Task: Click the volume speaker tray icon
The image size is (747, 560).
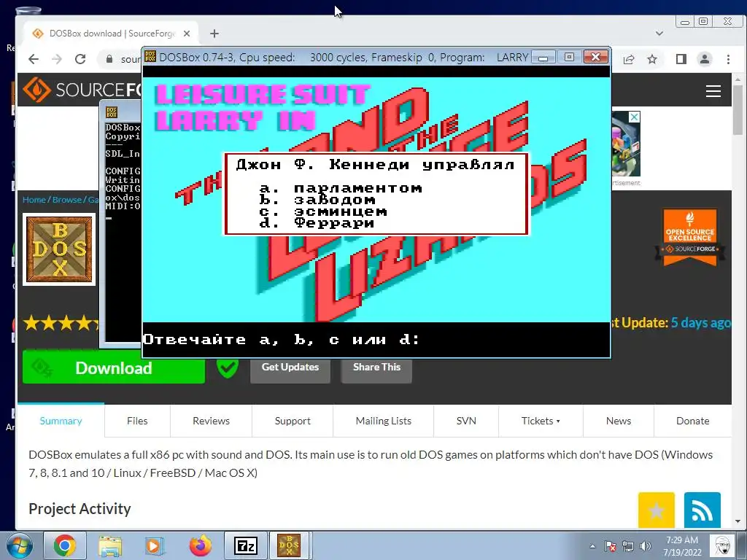Action: (646, 546)
